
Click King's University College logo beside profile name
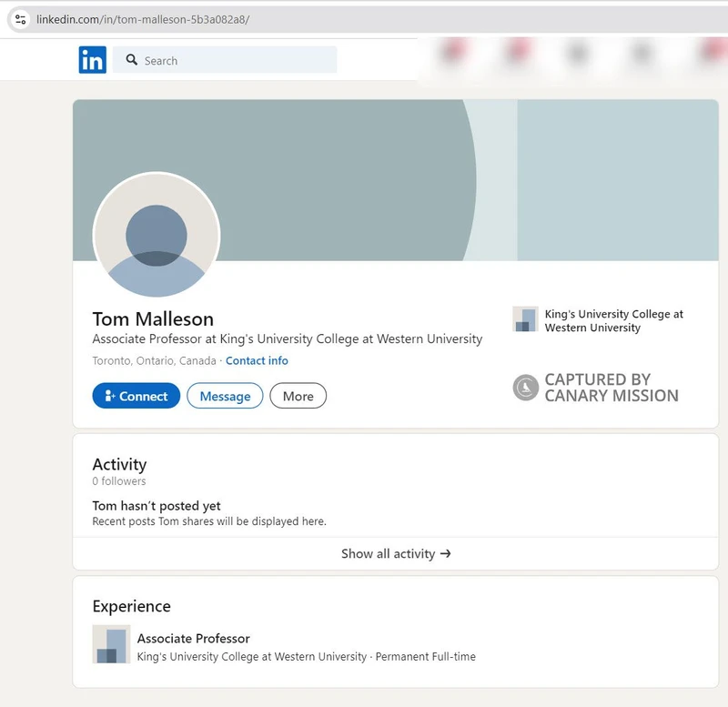525,319
